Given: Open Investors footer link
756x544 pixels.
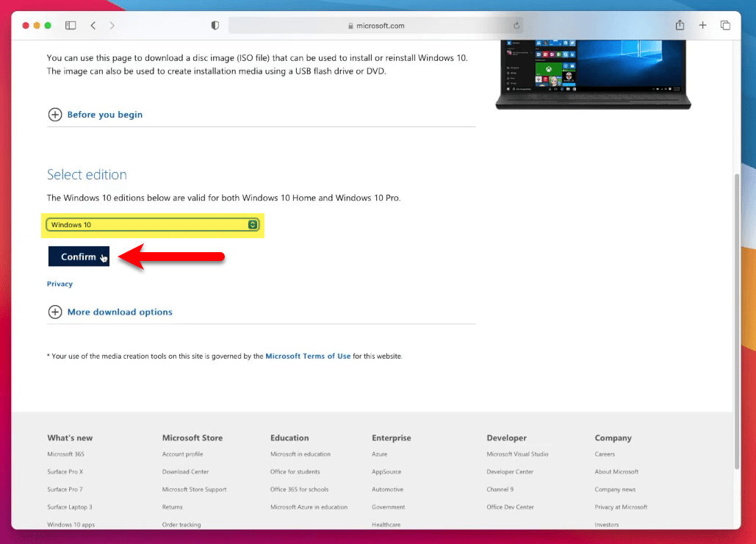Looking at the screenshot, I should pyautogui.click(x=607, y=525).
